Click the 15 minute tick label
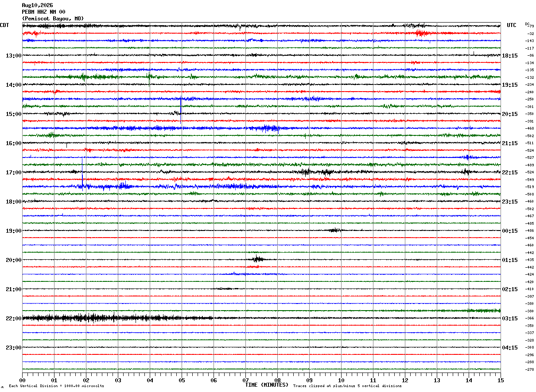Viewport: 536px width, 392px height. (501, 380)
